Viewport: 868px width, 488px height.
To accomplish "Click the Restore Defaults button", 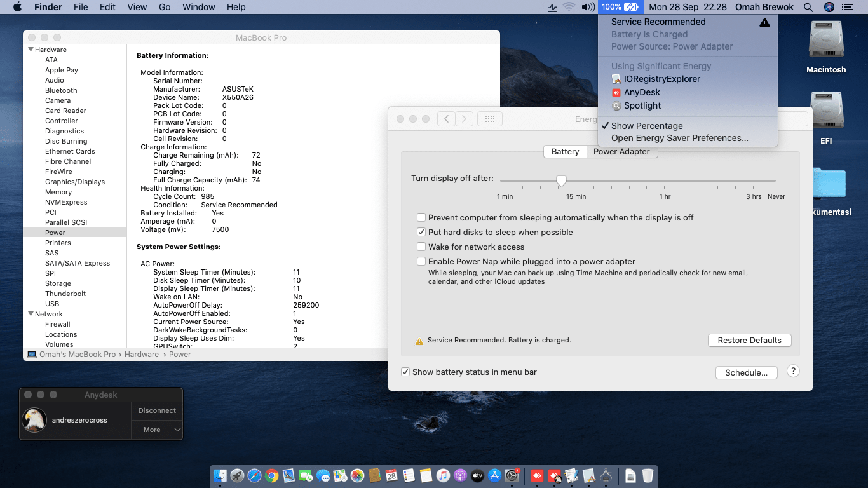I will [x=750, y=340].
